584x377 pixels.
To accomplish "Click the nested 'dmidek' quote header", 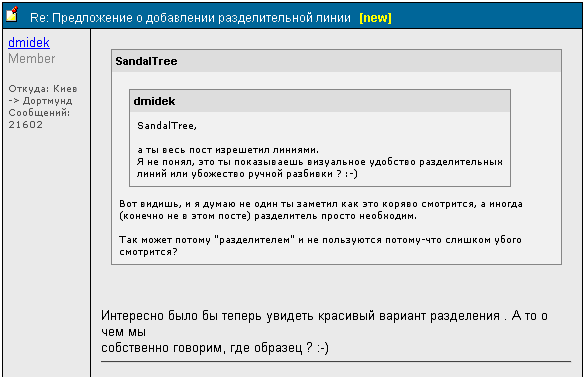I will pyautogui.click(x=320, y=101).
